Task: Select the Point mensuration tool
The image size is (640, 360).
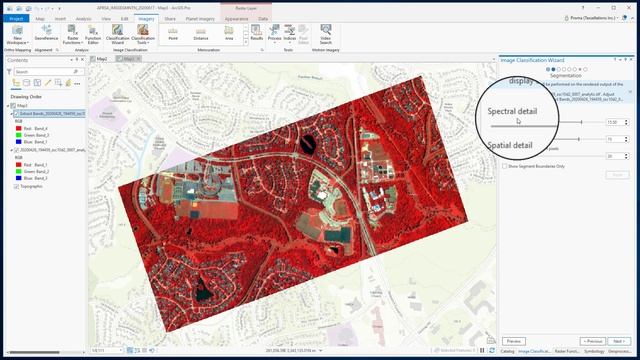Action: pyautogui.click(x=173, y=34)
